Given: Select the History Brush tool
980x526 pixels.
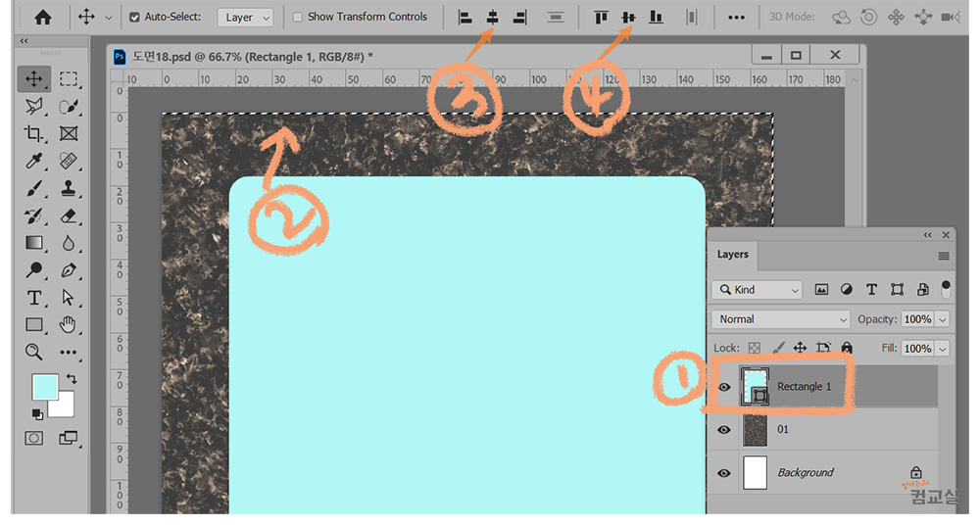Looking at the screenshot, I should [x=33, y=215].
